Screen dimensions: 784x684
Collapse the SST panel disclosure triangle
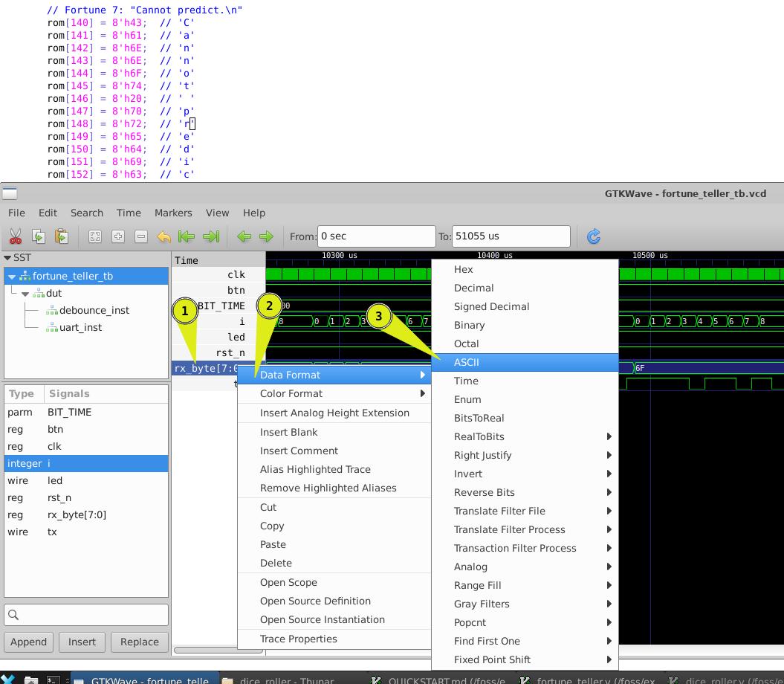click(x=8, y=258)
